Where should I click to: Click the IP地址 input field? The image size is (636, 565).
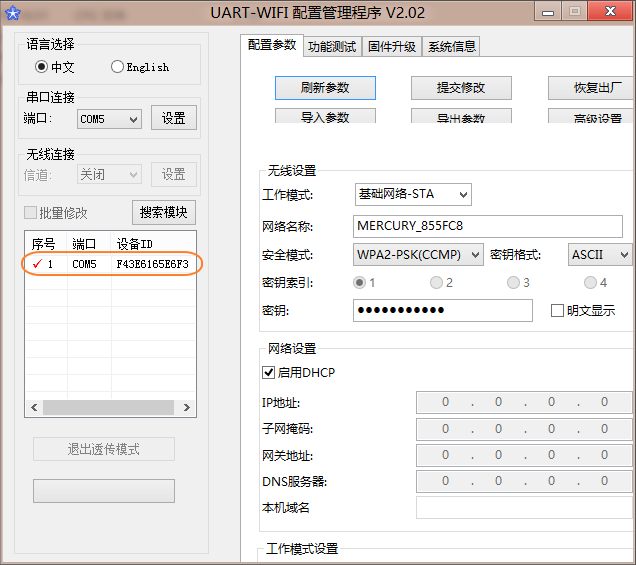[x=526, y=402]
